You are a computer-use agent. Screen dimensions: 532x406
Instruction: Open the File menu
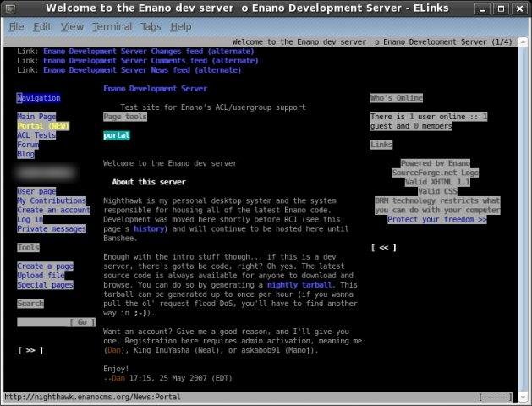16,26
